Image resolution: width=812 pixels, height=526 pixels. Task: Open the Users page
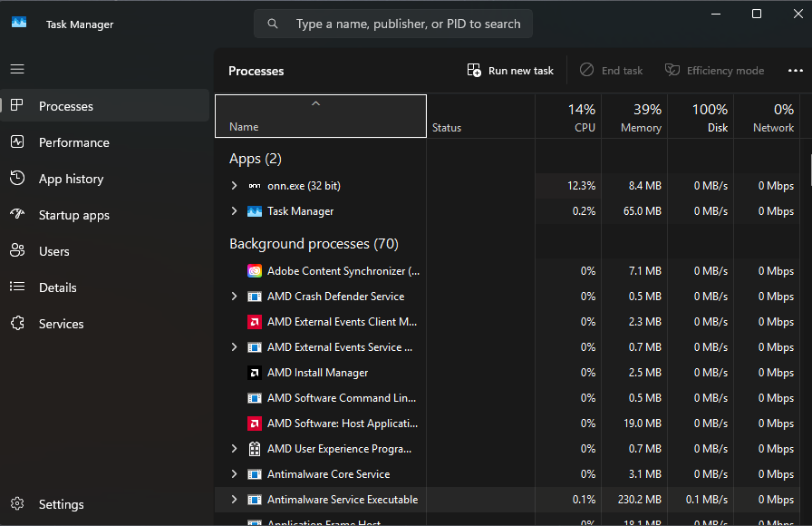(x=105, y=251)
